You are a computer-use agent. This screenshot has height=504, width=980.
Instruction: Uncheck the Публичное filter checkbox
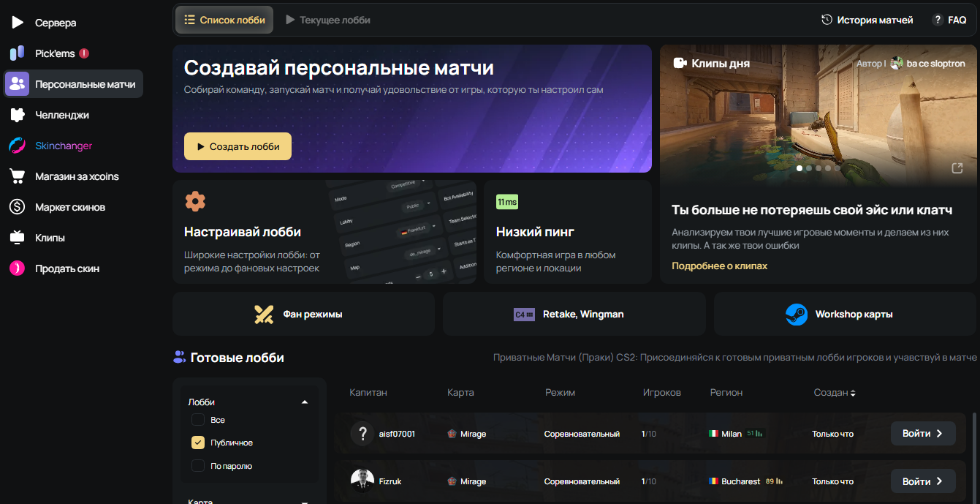tap(197, 443)
